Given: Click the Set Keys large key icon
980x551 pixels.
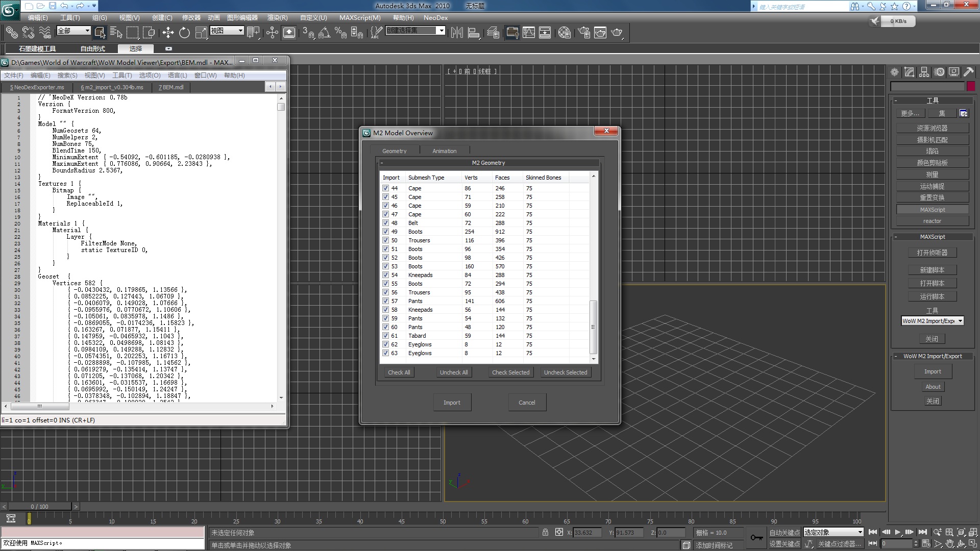Looking at the screenshot, I should coord(756,538).
